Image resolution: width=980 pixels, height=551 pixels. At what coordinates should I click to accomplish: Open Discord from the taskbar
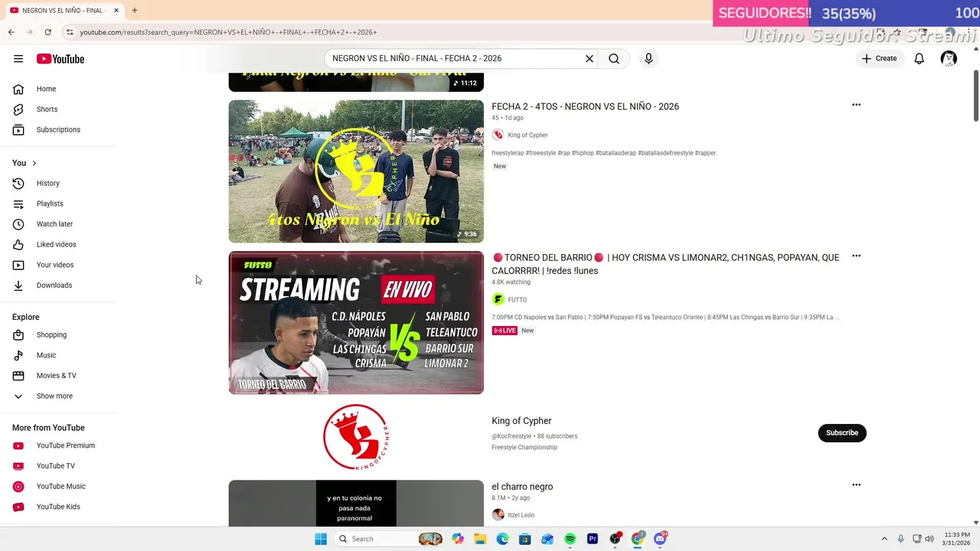point(660,539)
